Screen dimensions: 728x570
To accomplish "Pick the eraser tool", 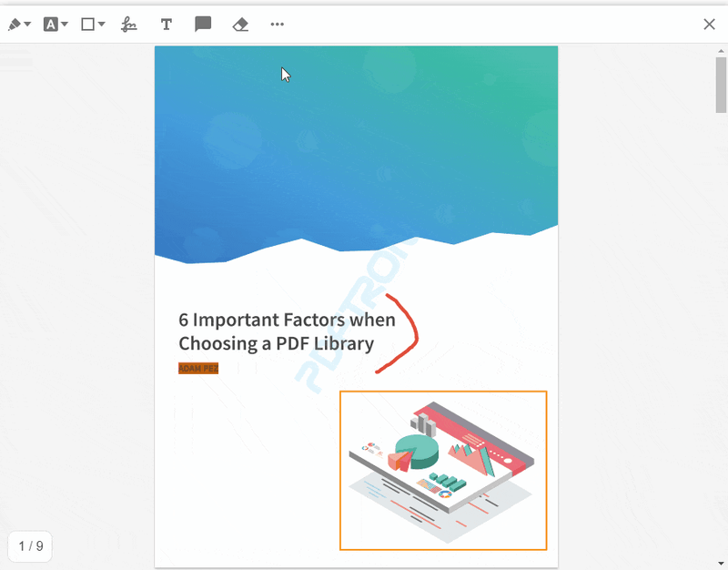I will coord(240,25).
